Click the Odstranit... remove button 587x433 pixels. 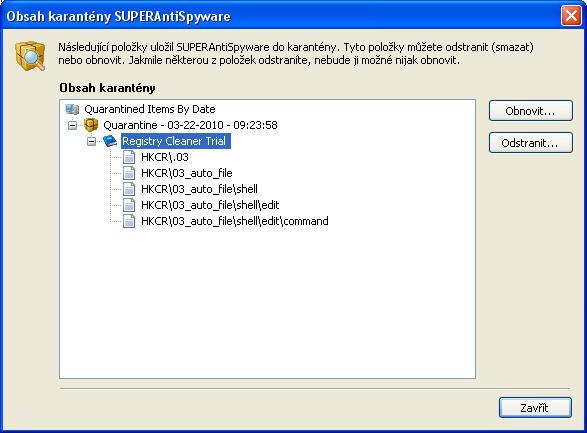pyautogui.click(x=530, y=143)
